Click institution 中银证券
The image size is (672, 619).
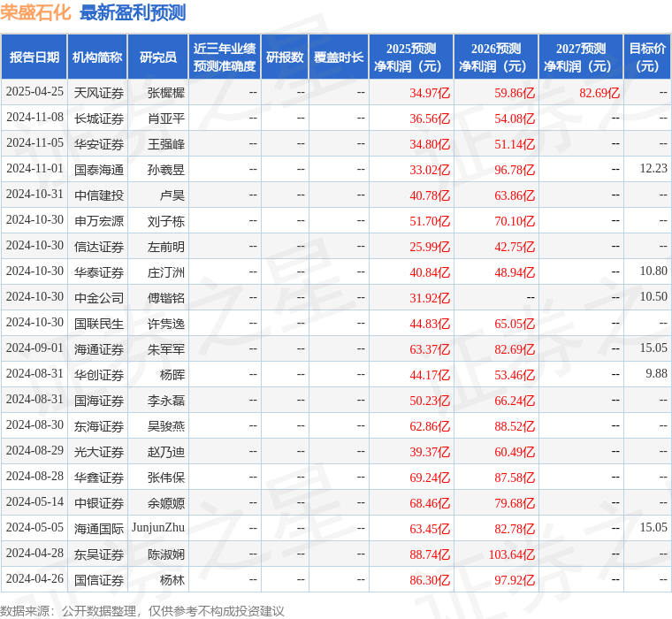(99, 503)
